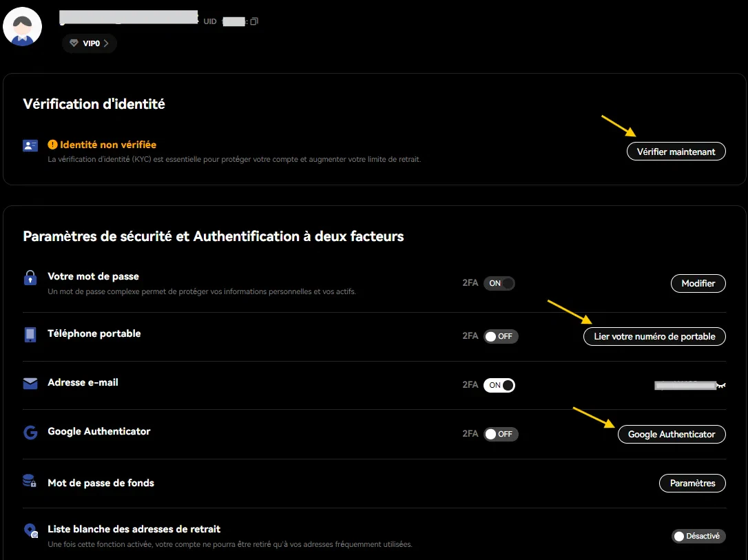748x560 pixels.
Task: Enable 2FA for Téléphone portable
Action: (499, 336)
